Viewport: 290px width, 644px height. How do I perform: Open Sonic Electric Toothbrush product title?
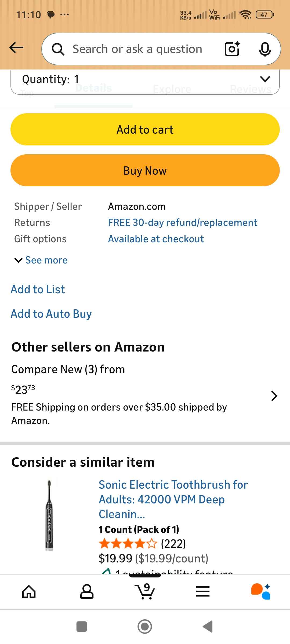click(x=173, y=499)
